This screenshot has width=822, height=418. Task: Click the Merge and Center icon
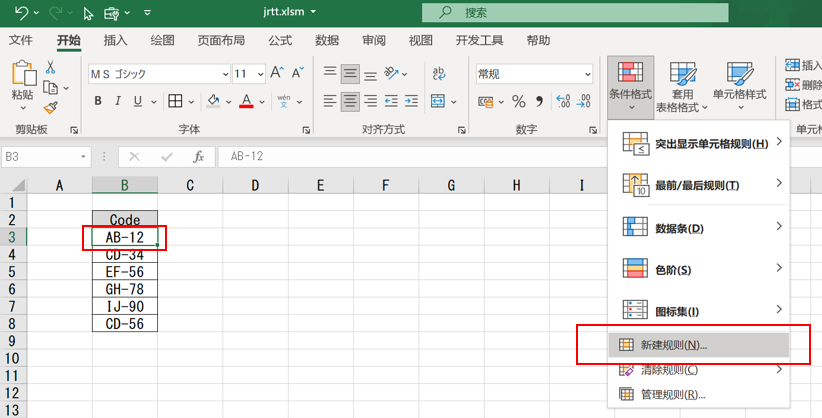click(x=438, y=101)
